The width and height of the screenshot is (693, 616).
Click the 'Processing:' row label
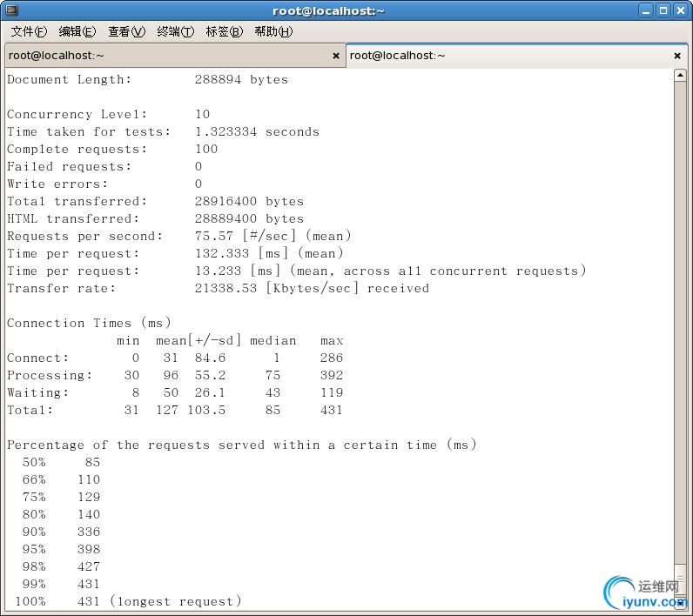[x=50, y=375]
